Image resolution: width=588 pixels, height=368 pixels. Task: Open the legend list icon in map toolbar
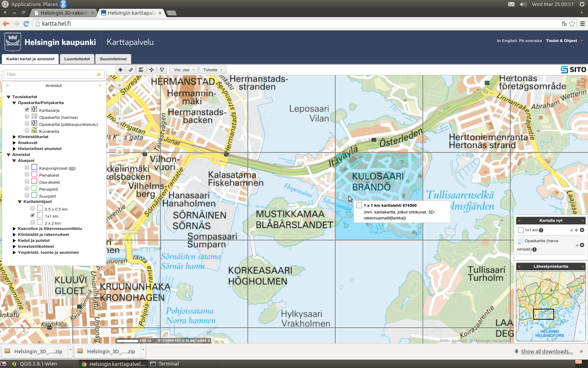141,70
